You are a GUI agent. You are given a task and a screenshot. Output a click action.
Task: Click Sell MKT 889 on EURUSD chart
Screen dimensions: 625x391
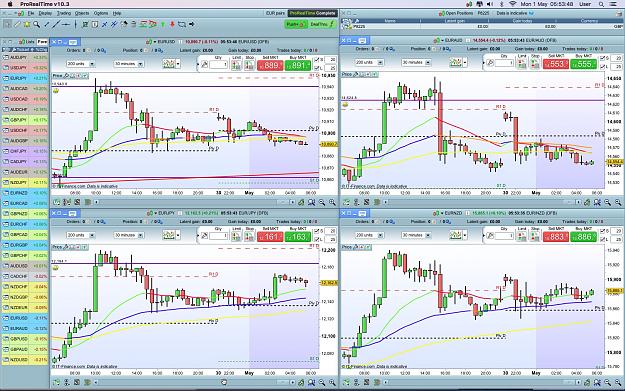click(270, 65)
